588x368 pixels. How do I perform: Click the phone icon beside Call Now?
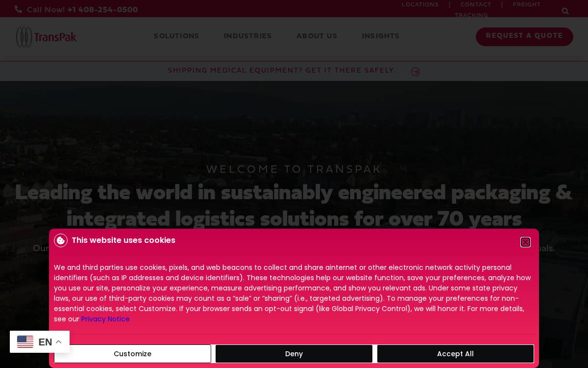click(18, 9)
